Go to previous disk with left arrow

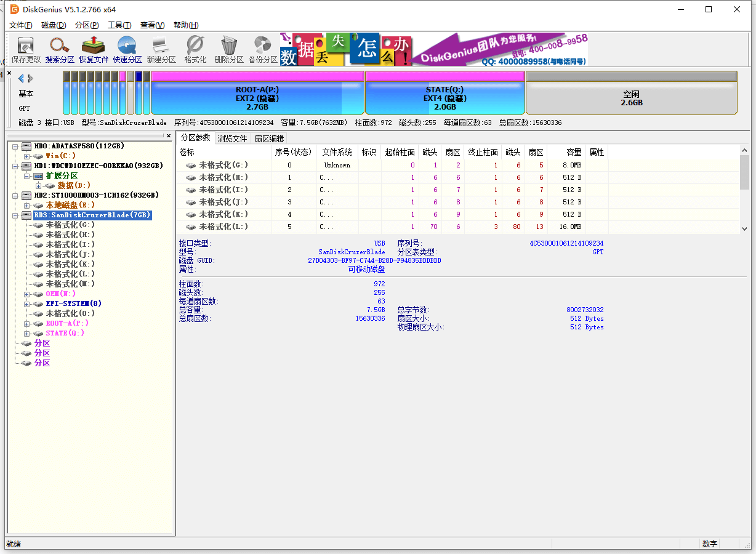[21, 78]
